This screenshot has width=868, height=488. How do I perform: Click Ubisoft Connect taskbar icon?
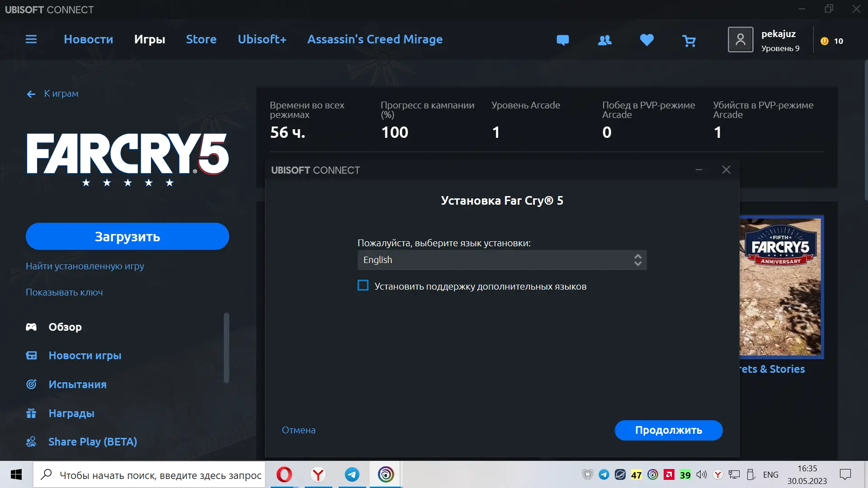[x=386, y=474]
